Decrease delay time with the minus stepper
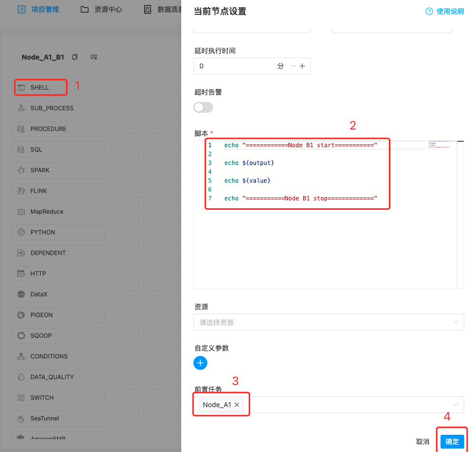This screenshot has height=452, width=476. [x=293, y=66]
